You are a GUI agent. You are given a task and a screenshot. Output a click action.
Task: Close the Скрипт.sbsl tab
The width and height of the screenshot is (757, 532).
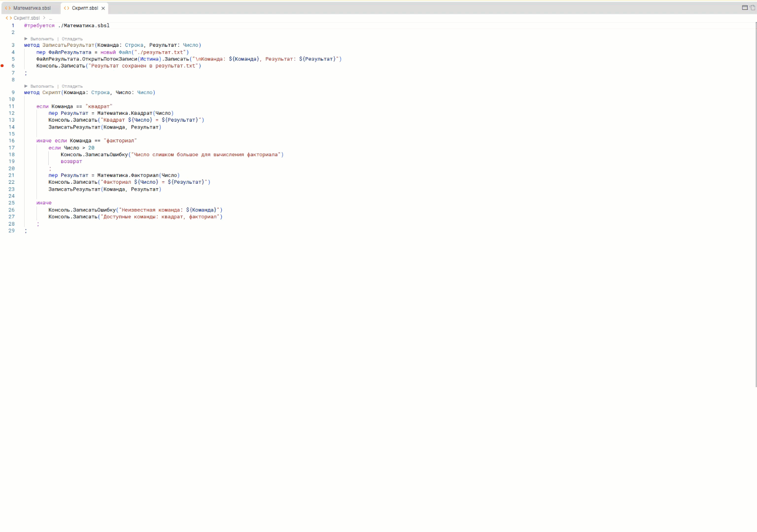point(103,8)
